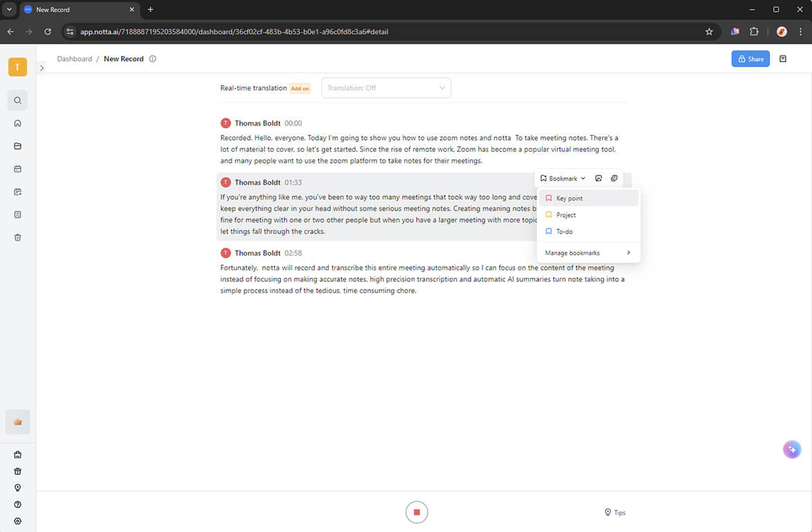Open the scheduled meetings icon in sidebar
812x532 pixels.
point(17,192)
